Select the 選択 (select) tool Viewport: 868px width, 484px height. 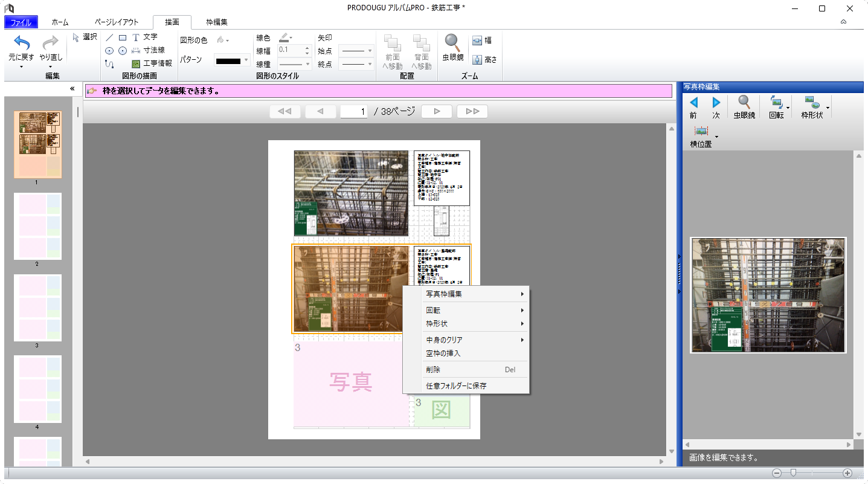85,36
